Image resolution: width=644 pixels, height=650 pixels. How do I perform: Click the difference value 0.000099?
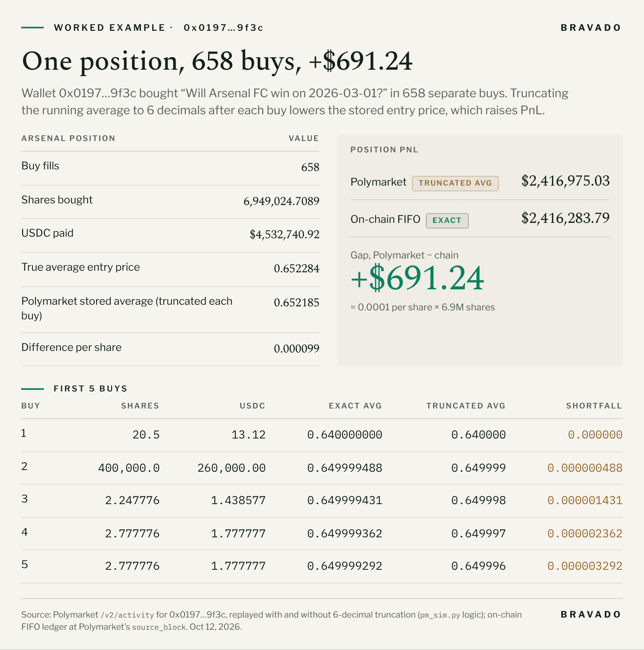pyautogui.click(x=297, y=349)
